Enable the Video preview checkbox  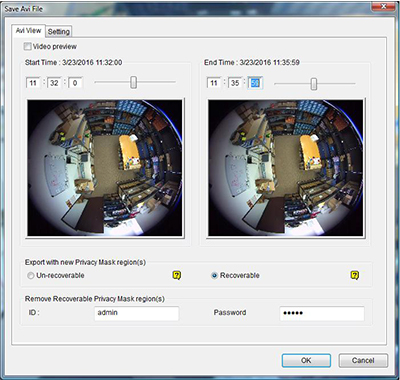click(28, 46)
